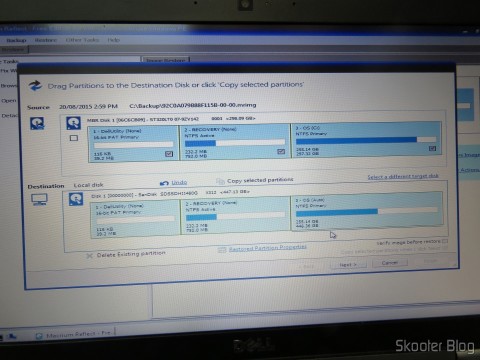Click the Local disk label

pos(88,185)
